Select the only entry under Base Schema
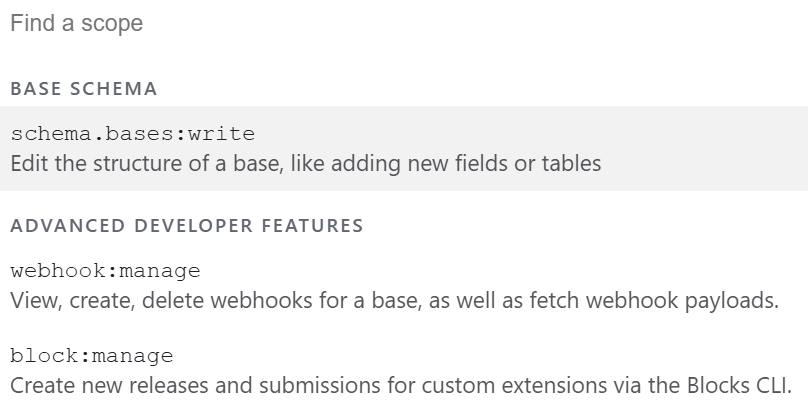The height and width of the screenshot is (406, 808). pyautogui.click(x=400, y=148)
